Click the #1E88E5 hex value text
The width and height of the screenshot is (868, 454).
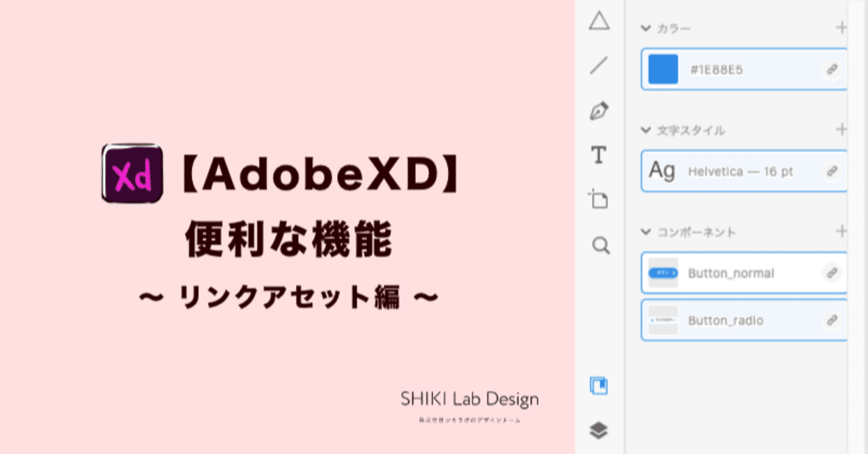[717, 69]
